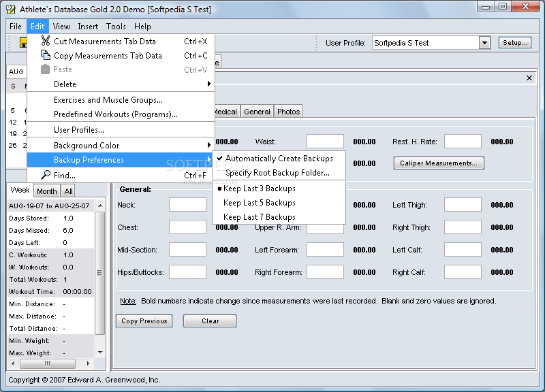Switch to the Medical tab
The width and height of the screenshot is (545, 392).
pos(226,112)
